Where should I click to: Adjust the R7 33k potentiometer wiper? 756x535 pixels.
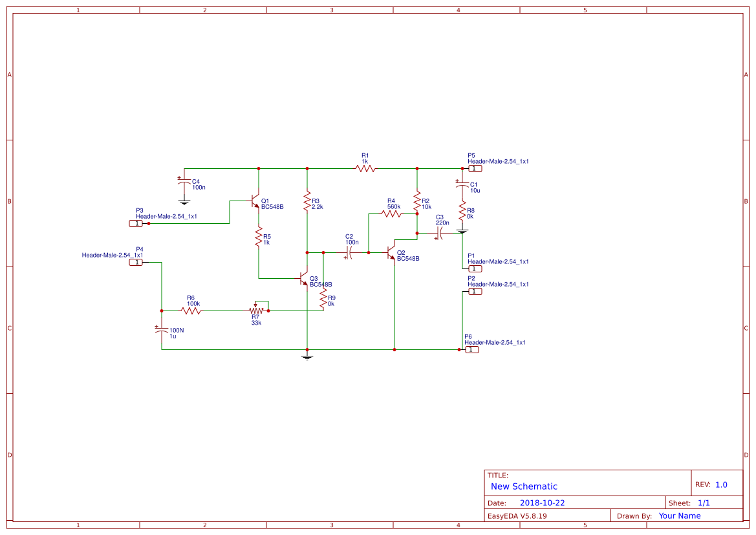tap(256, 306)
